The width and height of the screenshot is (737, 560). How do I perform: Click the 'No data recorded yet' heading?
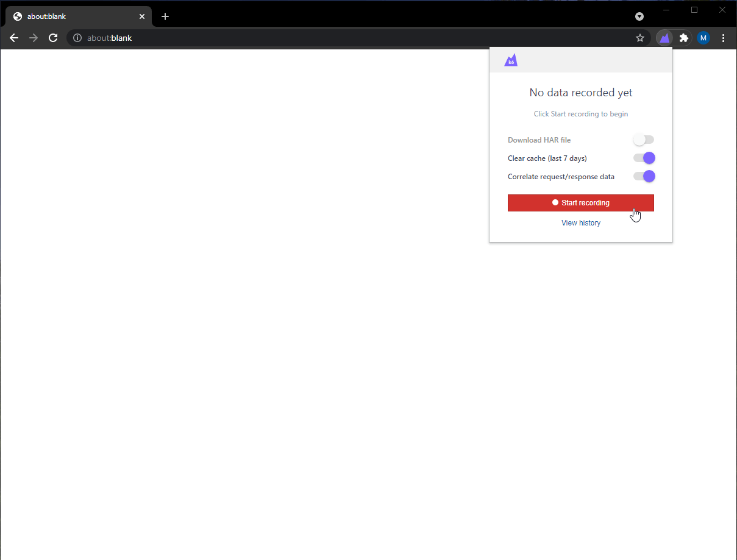(581, 93)
